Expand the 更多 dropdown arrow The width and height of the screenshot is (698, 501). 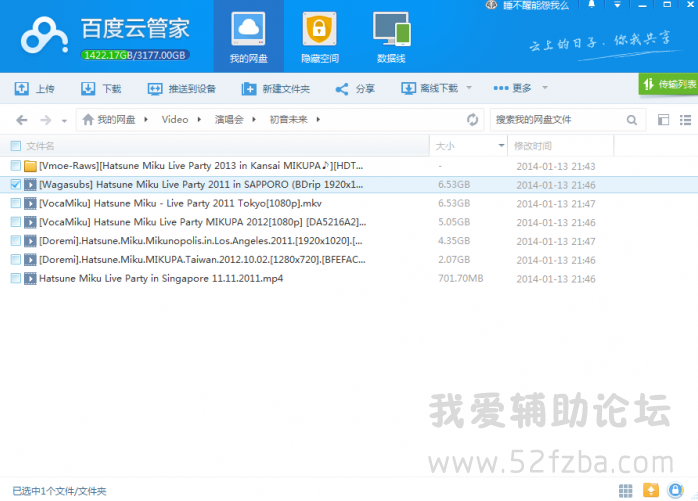[545, 88]
